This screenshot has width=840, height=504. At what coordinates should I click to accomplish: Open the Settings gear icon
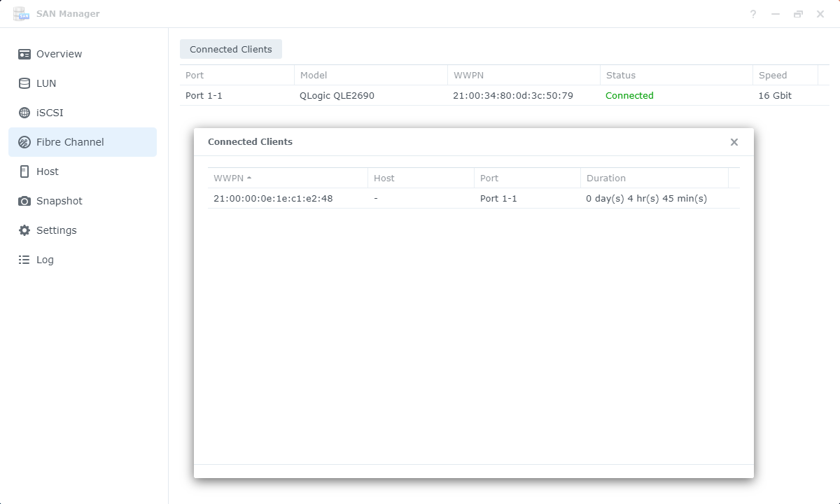click(x=24, y=230)
